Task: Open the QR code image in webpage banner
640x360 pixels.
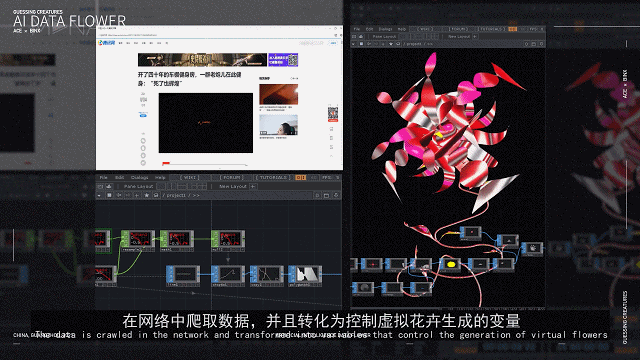Action: tap(293, 60)
